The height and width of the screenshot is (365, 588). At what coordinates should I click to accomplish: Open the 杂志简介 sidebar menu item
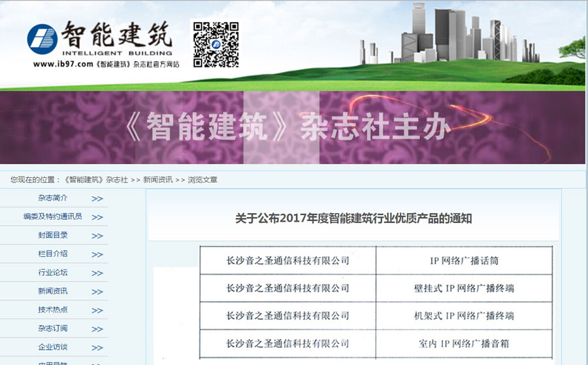pos(53,198)
